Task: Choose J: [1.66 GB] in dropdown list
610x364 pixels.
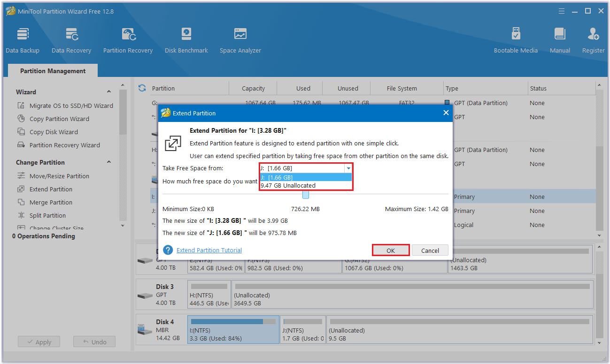Action: coord(306,177)
